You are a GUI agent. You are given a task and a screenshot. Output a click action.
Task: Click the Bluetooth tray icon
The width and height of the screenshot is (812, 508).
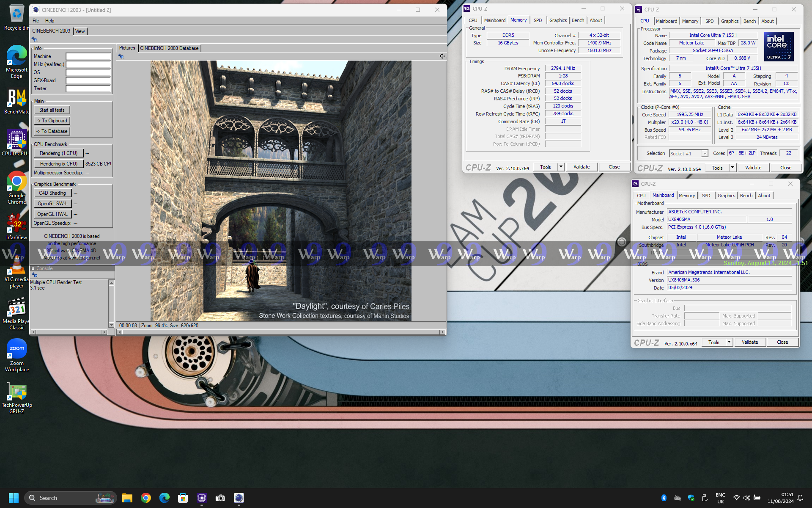tap(664, 498)
